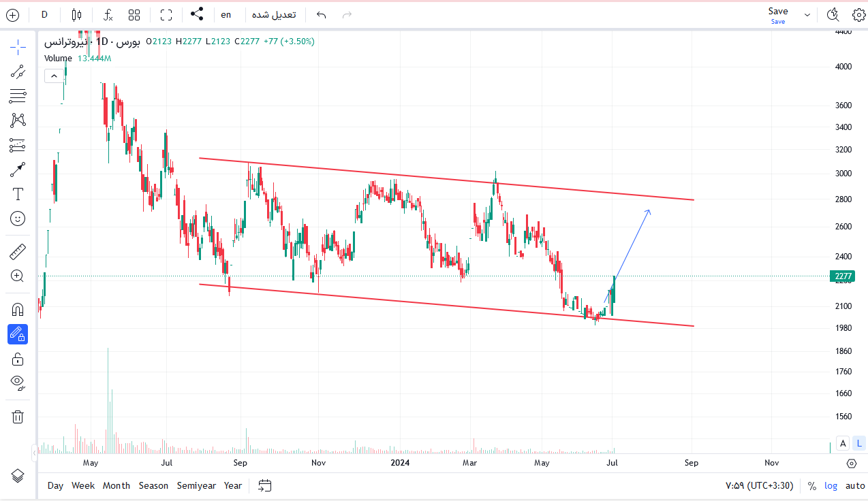The width and height of the screenshot is (868, 501).
Task: Expand the Save options chevron
Action: [807, 15]
